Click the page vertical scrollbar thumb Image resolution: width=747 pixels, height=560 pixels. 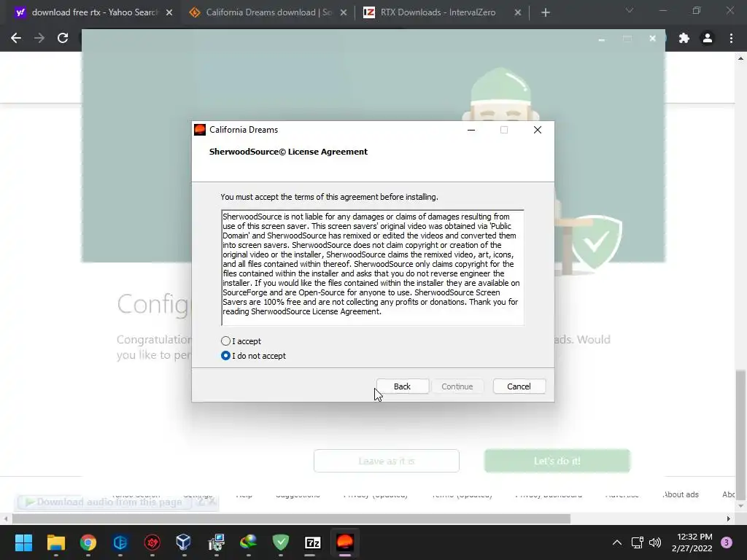(740, 433)
